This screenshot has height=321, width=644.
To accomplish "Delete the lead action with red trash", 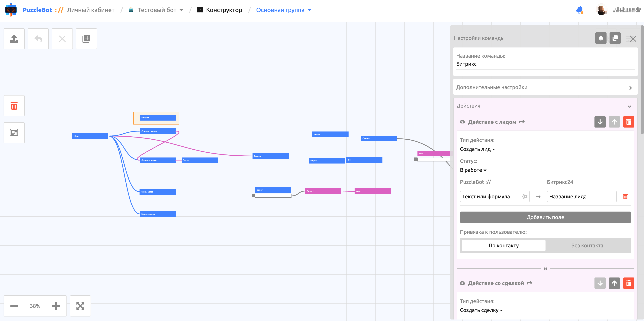I will 629,122.
